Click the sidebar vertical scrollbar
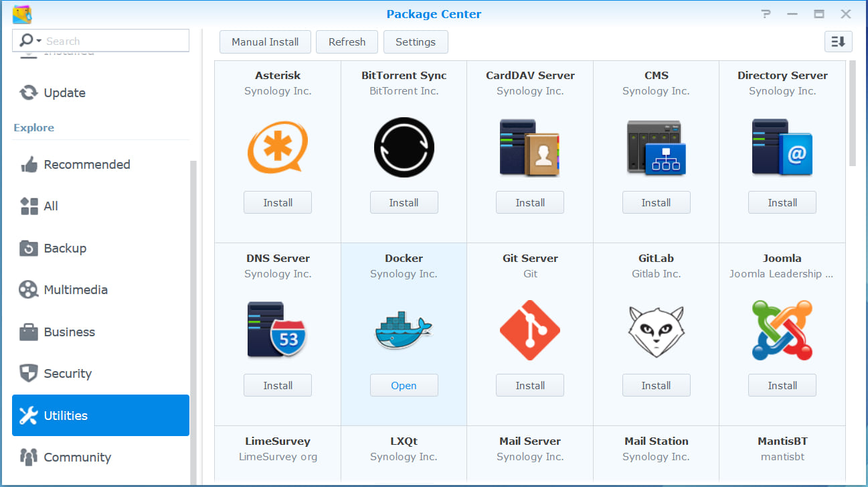Image resolution: width=868 pixels, height=487 pixels. click(193, 322)
